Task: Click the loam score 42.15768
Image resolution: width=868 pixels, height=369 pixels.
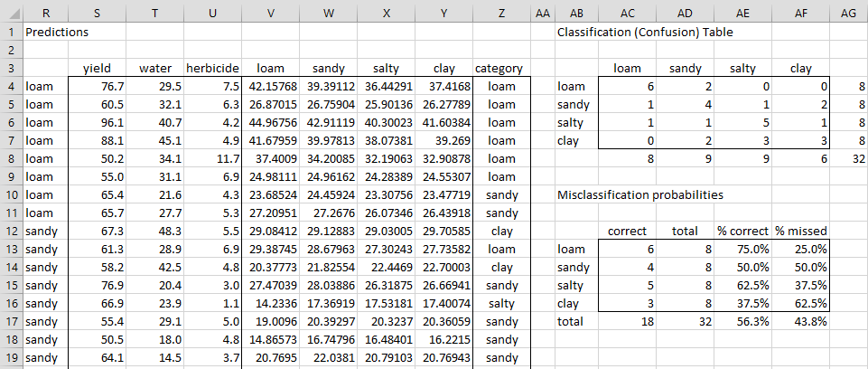Action: (x=271, y=87)
